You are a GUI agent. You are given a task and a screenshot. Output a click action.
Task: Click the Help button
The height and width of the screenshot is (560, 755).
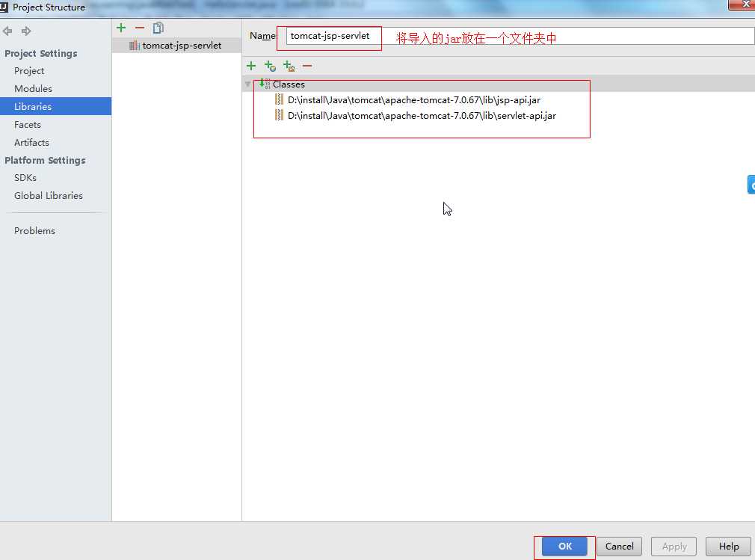click(729, 546)
